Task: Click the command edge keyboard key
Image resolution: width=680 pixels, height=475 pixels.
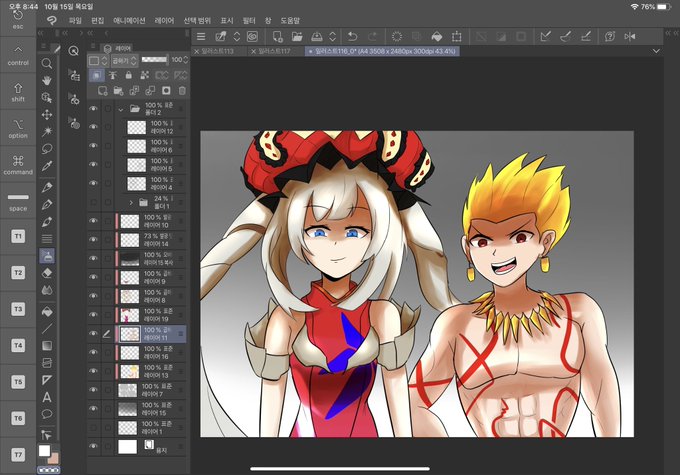Action: tap(18, 165)
